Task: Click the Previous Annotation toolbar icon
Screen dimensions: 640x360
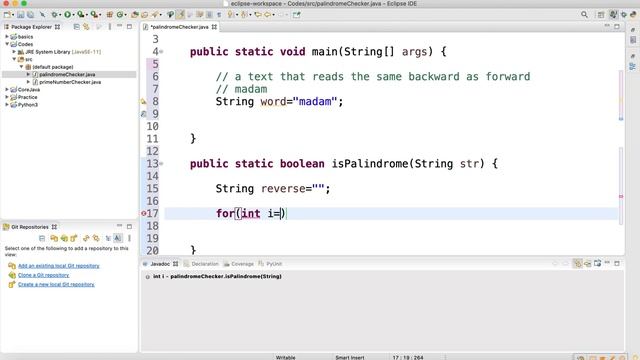Action: [x=244, y=15]
